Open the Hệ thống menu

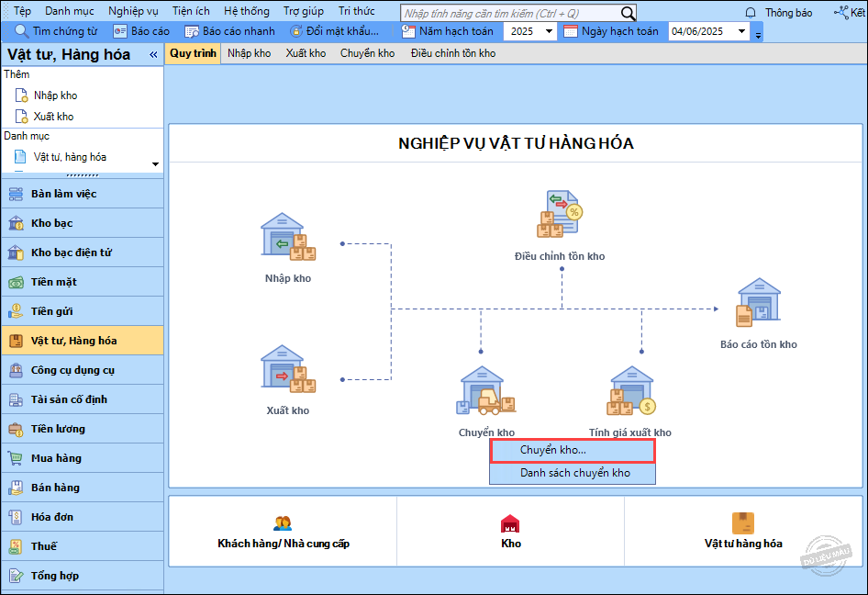click(x=246, y=11)
